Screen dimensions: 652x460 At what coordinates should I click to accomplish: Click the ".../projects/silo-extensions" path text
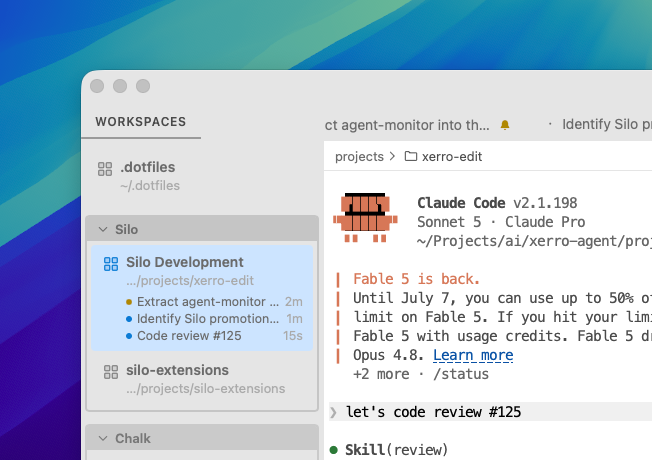point(206,388)
